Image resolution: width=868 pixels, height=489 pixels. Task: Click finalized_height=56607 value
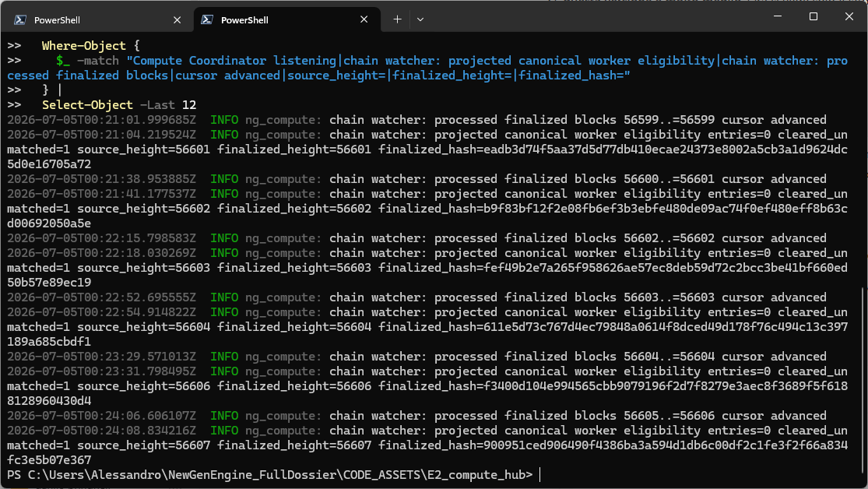pos(294,445)
